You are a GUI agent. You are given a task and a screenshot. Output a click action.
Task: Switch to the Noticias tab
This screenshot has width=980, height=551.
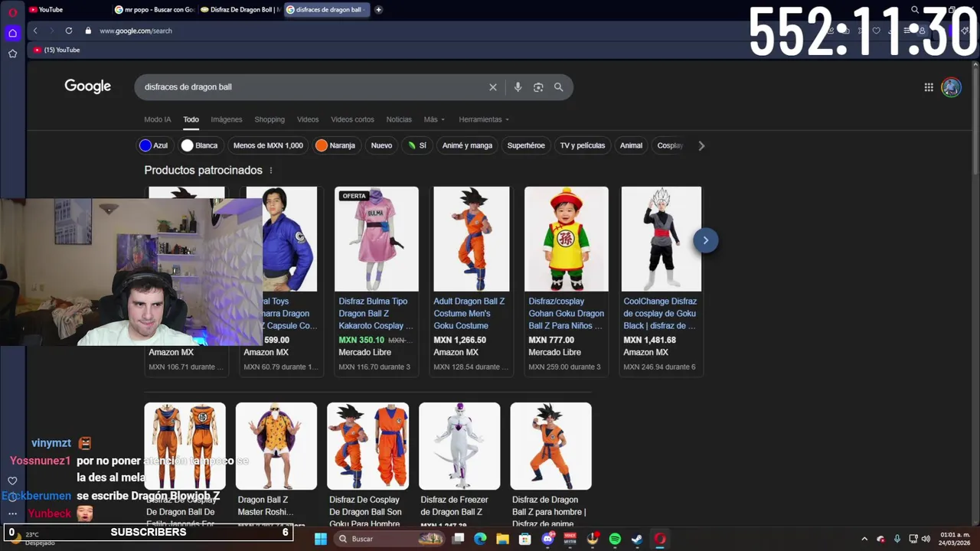pyautogui.click(x=399, y=119)
